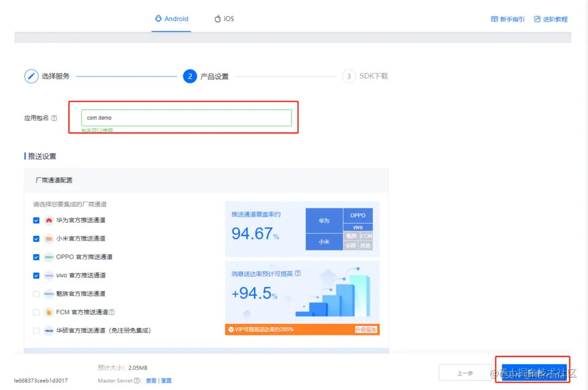Click the 进阶教程 external link icon
Screen dimensions: 588x390
pos(537,19)
